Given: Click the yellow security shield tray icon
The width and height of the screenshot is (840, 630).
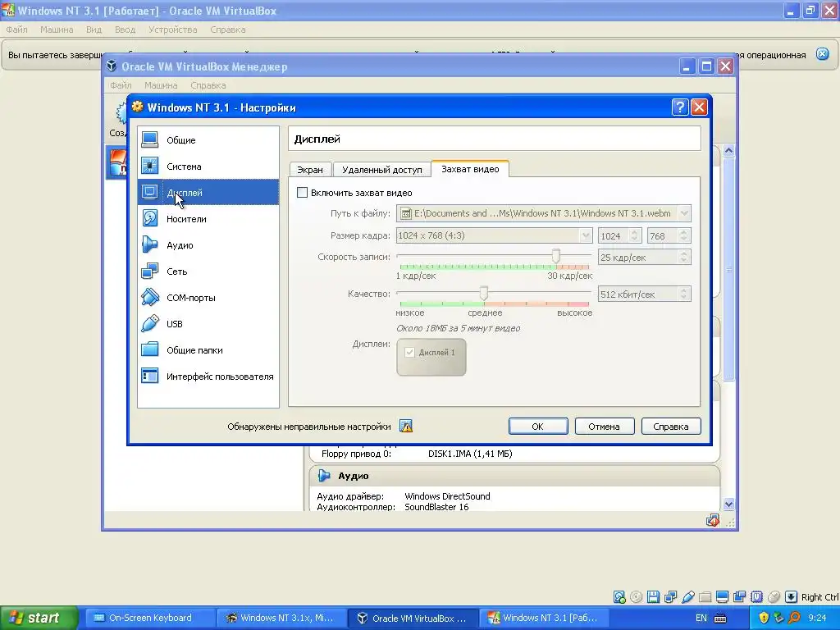Looking at the screenshot, I should click(764, 618).
